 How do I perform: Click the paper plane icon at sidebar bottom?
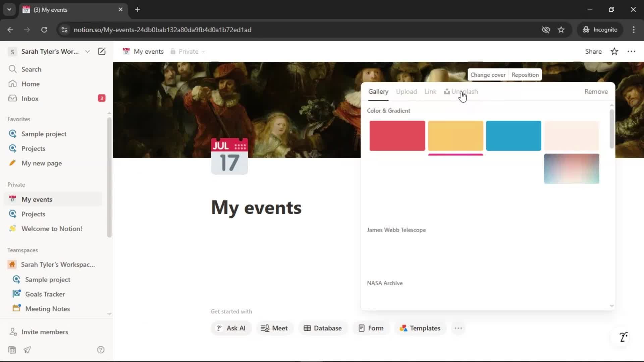tap(27, 350)
